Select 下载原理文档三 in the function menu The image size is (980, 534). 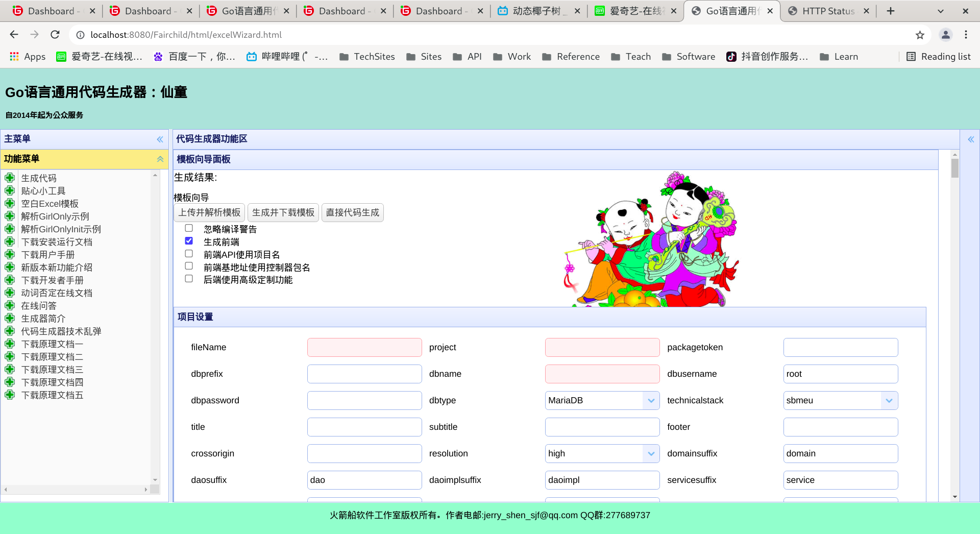(52, 370)
